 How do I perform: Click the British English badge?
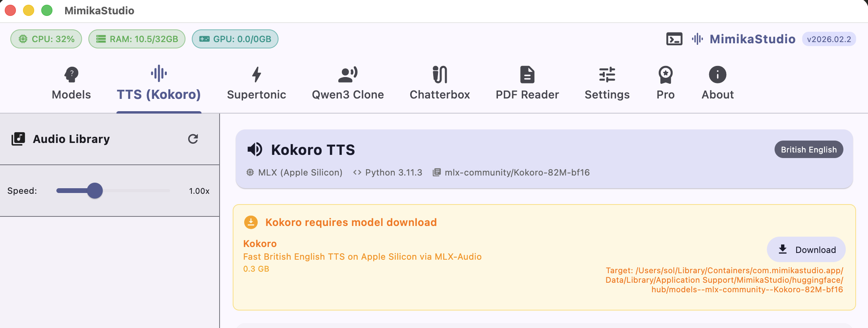click(x=808, y=149)
